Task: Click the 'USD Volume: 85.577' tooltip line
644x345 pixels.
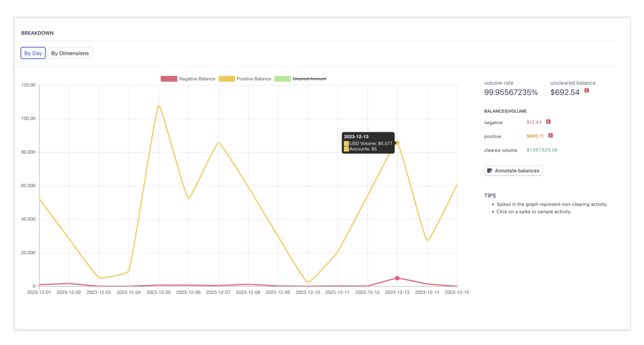Action: pos(368,143)
